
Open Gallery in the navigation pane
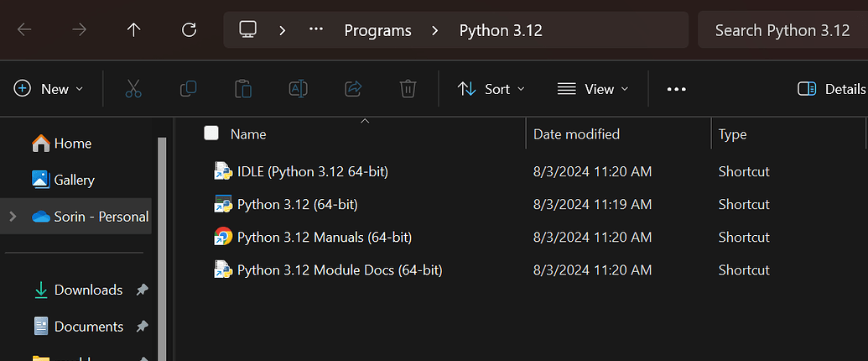pyautogui.click(x=75, y=180)
